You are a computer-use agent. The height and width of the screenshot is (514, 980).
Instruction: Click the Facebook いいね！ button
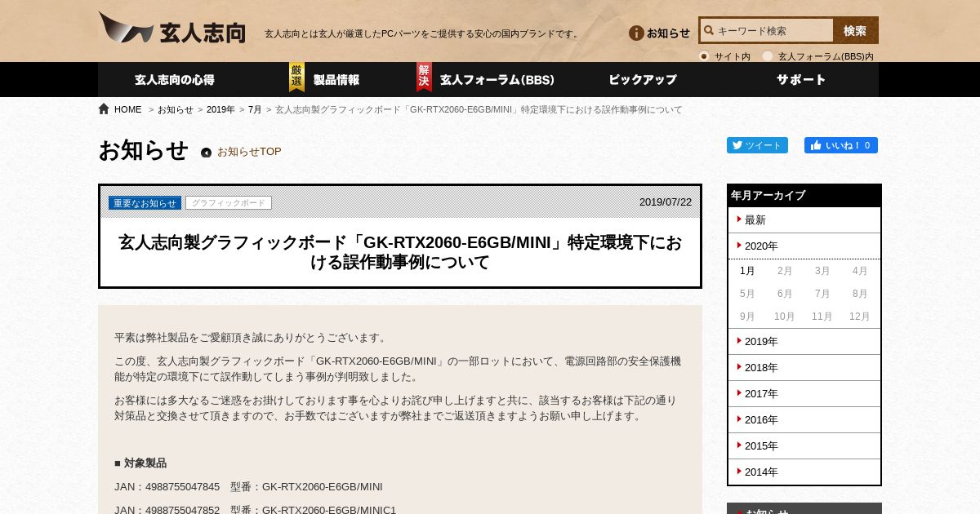click(840, 145)
